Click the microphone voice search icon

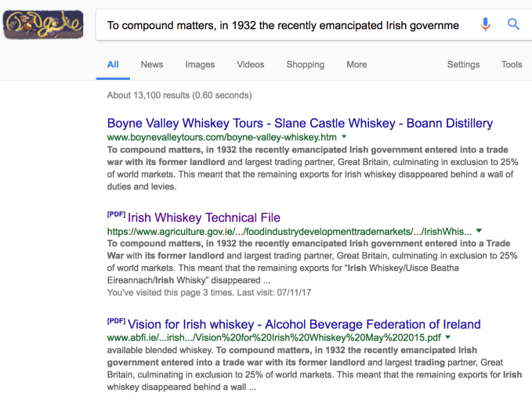click(x=486, y=24)
